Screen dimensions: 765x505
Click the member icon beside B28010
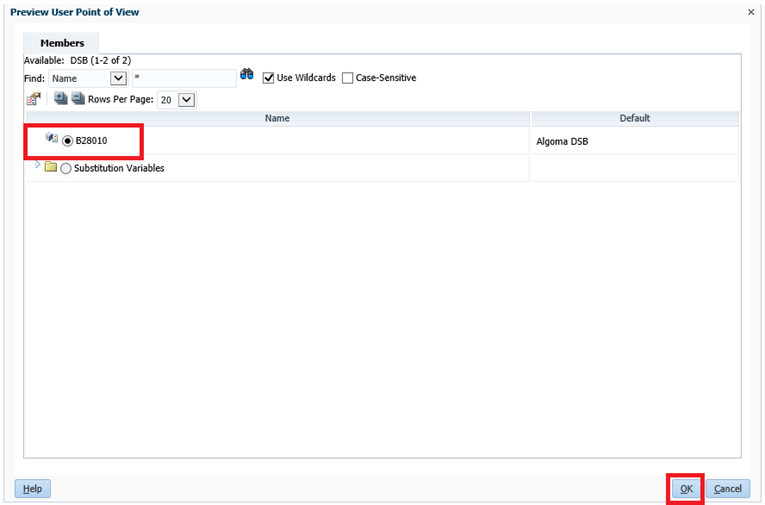[52, 139]
